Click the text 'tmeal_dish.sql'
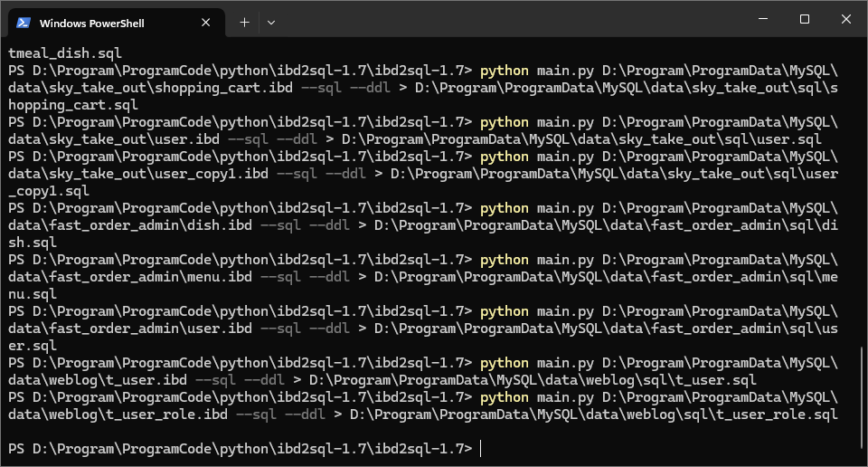868x467 pixels. (x=65, y=53)
